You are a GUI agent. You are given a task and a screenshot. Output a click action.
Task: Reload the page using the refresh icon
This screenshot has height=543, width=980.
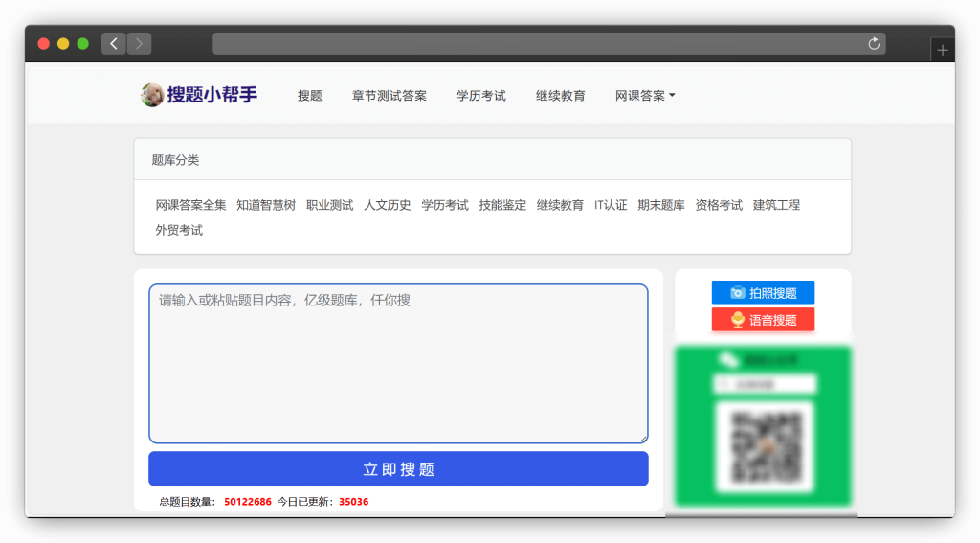(874, 44)
